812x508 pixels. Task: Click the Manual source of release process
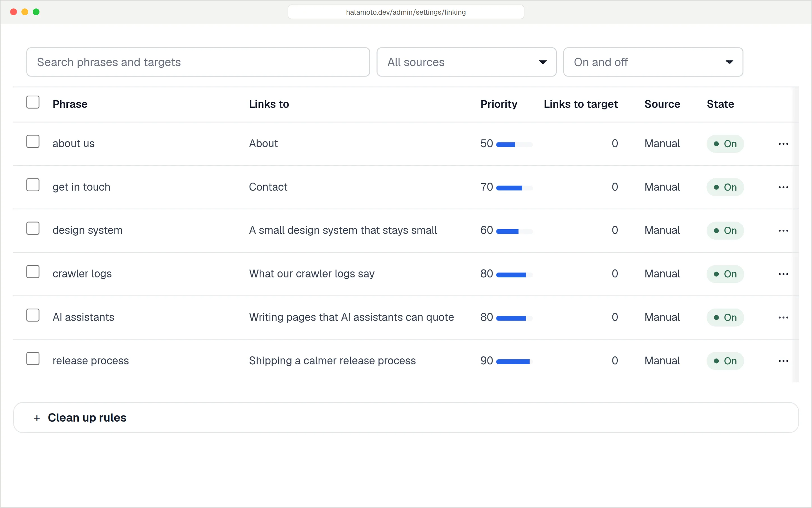[662, 361]
